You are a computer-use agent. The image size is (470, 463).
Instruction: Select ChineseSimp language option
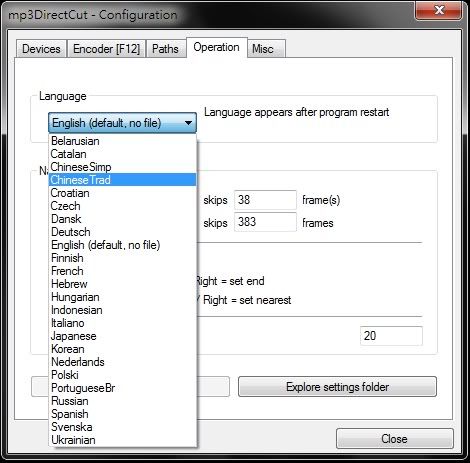point(122,167)
